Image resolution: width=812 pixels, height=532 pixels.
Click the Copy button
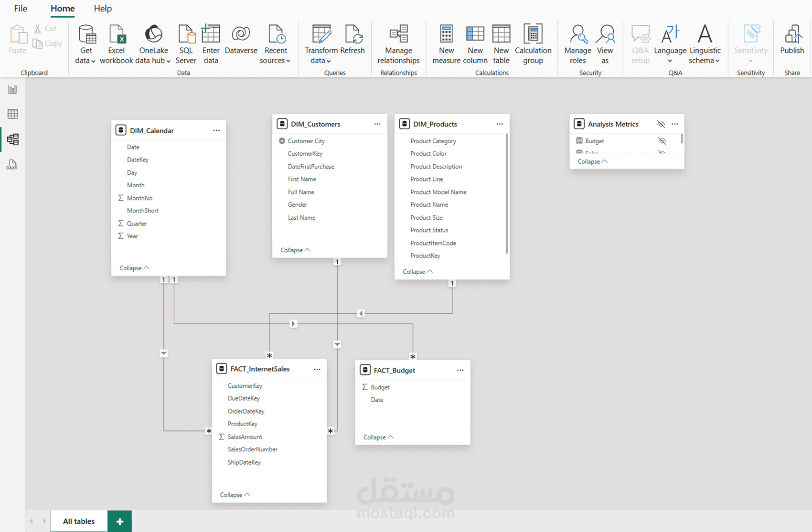(x=47, y=43)
